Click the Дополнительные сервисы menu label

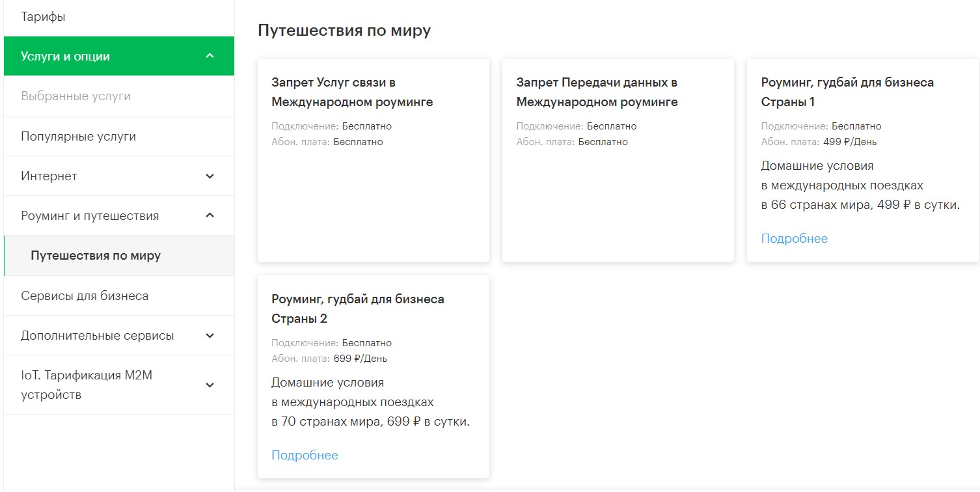[x=98, y=336]
